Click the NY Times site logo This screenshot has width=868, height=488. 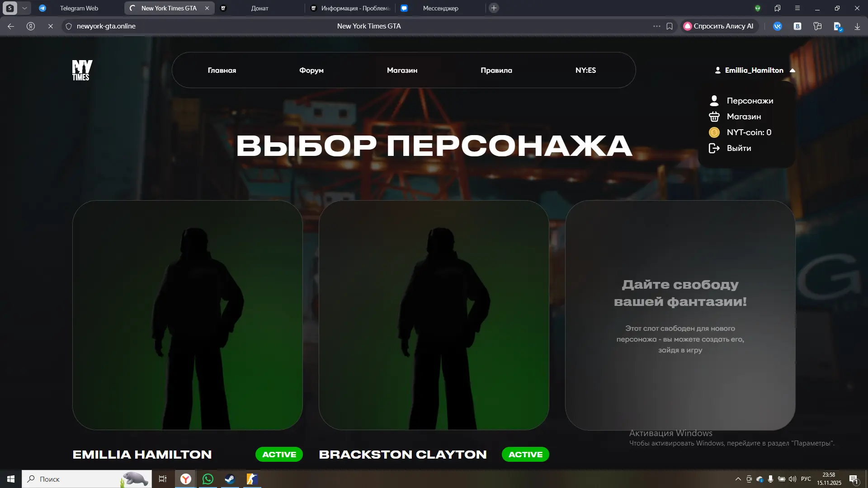(x=82, y=70)
